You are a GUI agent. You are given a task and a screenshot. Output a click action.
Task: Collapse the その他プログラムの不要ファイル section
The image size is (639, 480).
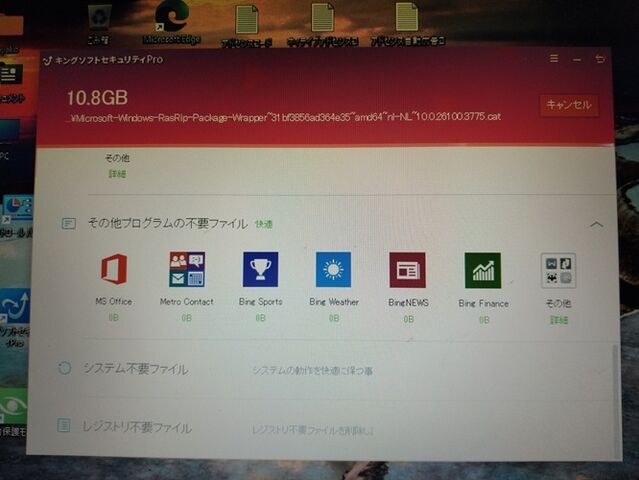click(x=596, y=224)
